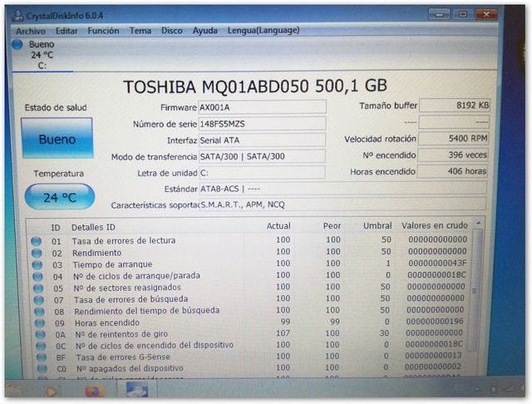The image size is (532, 404).
Task: Click the status icon for ID 0C
Action: 41,346
